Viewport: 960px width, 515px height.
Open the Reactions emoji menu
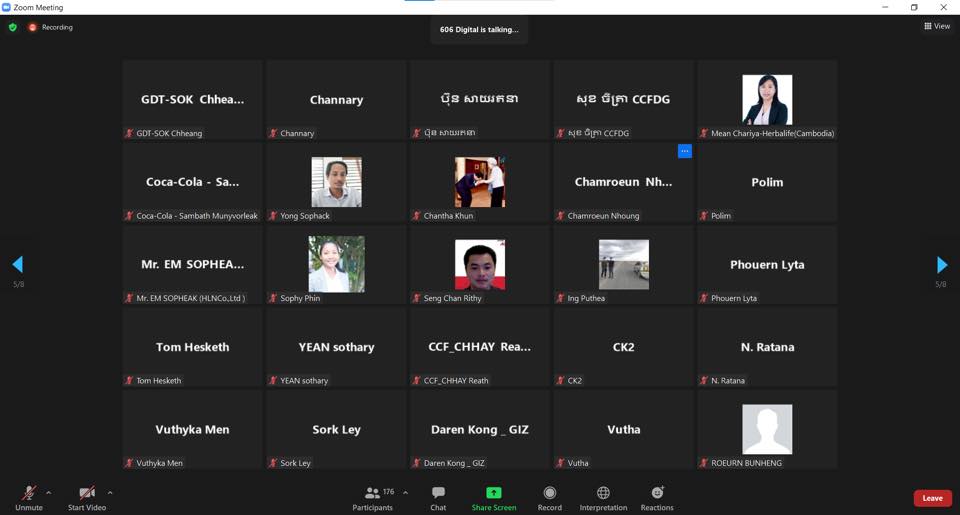point(657,497)
